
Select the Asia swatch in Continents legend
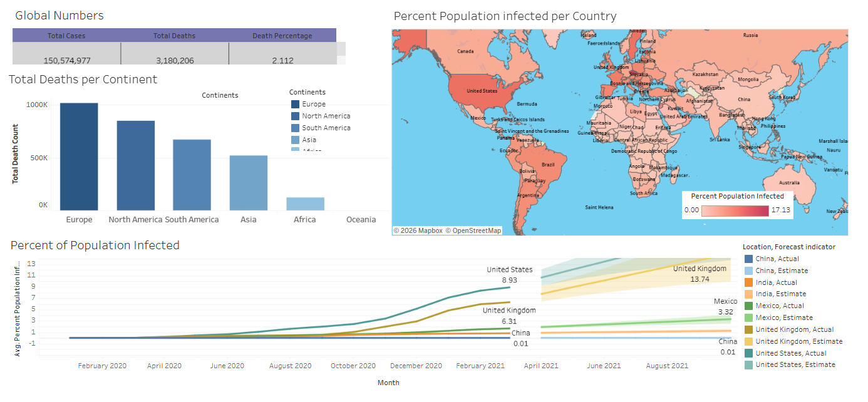click(295, 140)
